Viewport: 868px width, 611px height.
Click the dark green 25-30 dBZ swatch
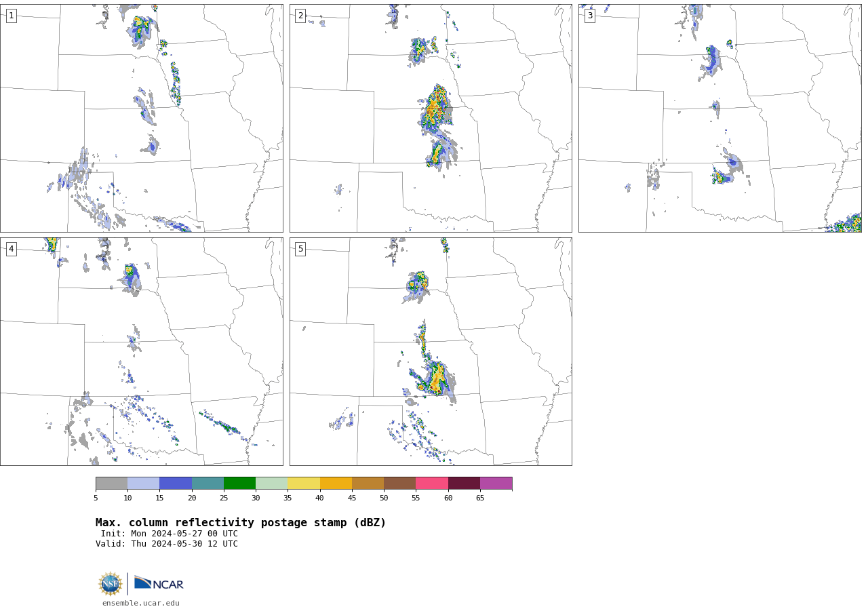[239, 484]
